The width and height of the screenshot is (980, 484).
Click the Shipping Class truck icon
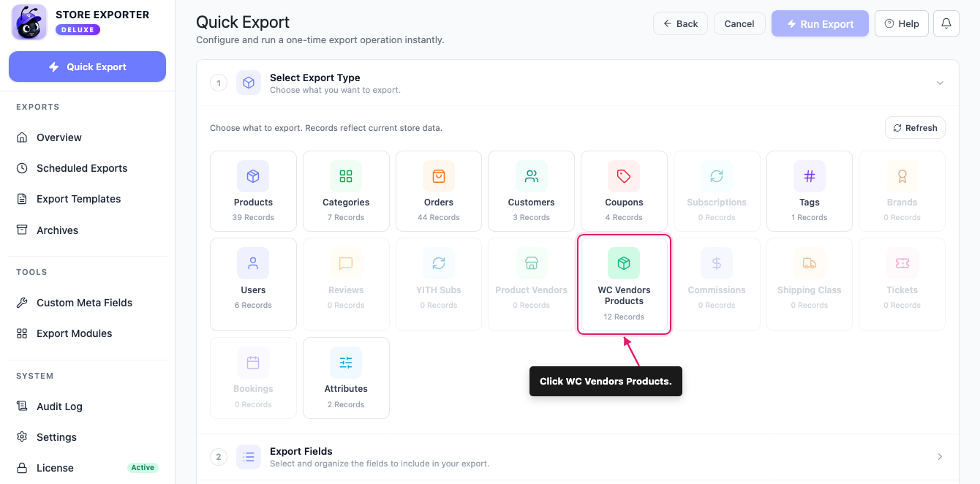click(x=810, y=263)
